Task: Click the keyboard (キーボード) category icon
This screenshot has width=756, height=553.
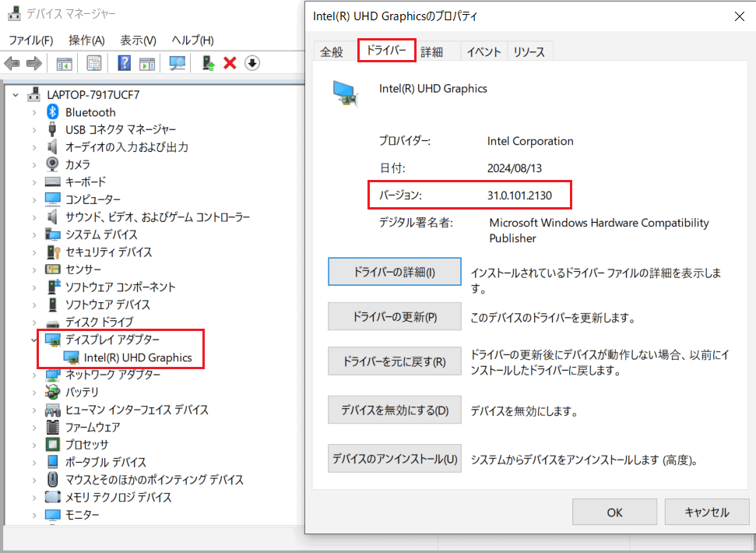Action: tap(52, 181)
